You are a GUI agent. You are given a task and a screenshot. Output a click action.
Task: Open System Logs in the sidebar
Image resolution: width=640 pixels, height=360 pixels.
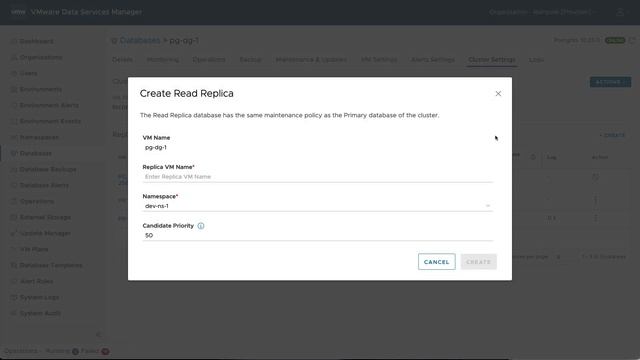(x=39, y=297)
